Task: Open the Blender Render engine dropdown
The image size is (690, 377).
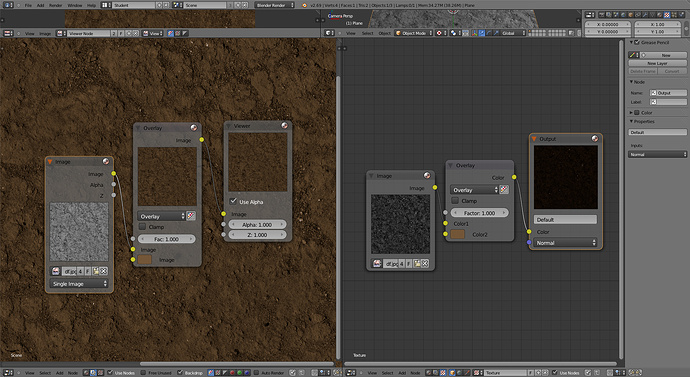Action: coord(275,5)
